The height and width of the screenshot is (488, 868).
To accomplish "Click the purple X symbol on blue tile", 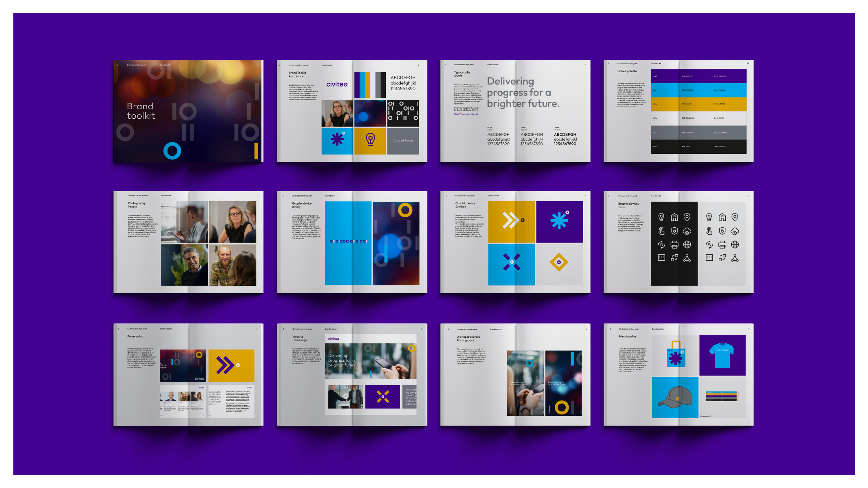I will [x=511, y=262].
